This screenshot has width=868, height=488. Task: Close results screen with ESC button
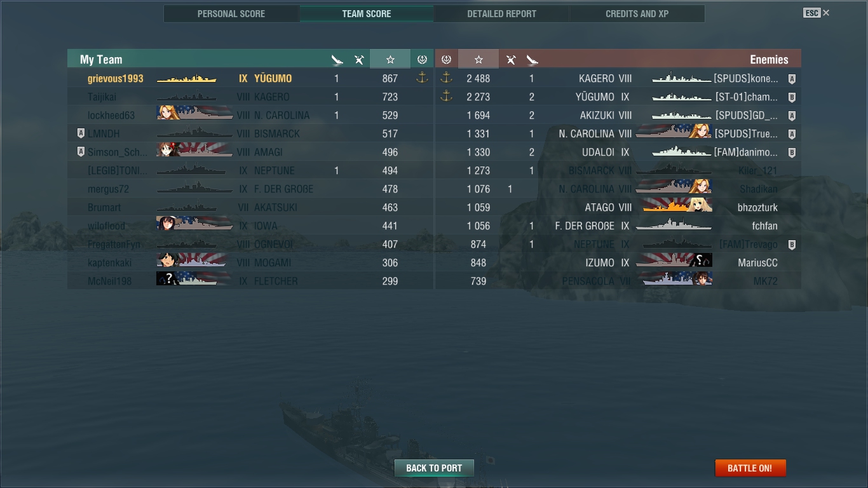(817, 13)
